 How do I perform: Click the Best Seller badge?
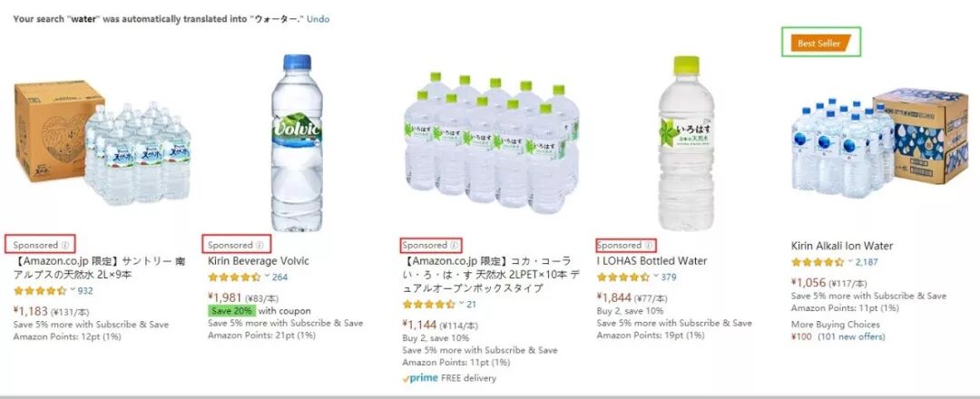[820, 44]
